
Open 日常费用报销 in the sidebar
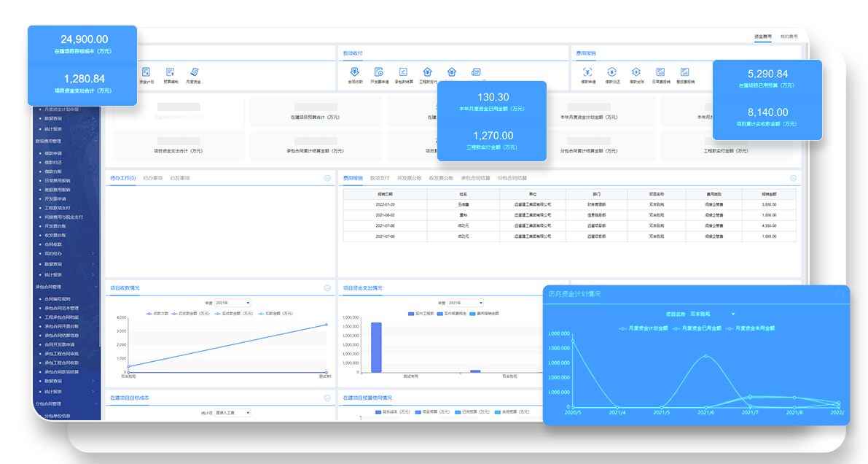point(58,180)
